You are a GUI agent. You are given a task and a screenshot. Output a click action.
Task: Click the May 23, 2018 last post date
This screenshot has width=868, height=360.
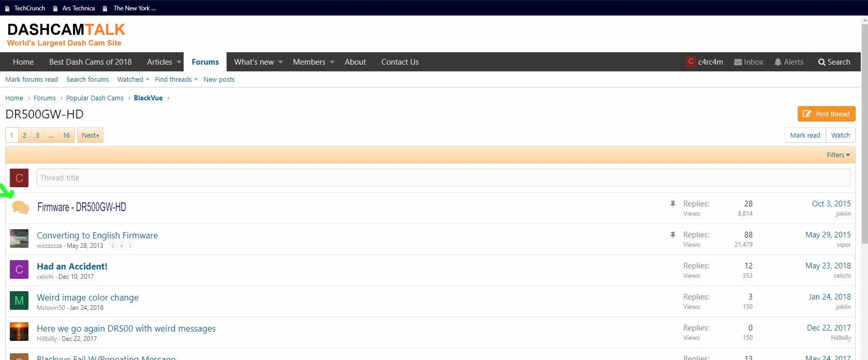pyautogui.click(x=828, y=266)
